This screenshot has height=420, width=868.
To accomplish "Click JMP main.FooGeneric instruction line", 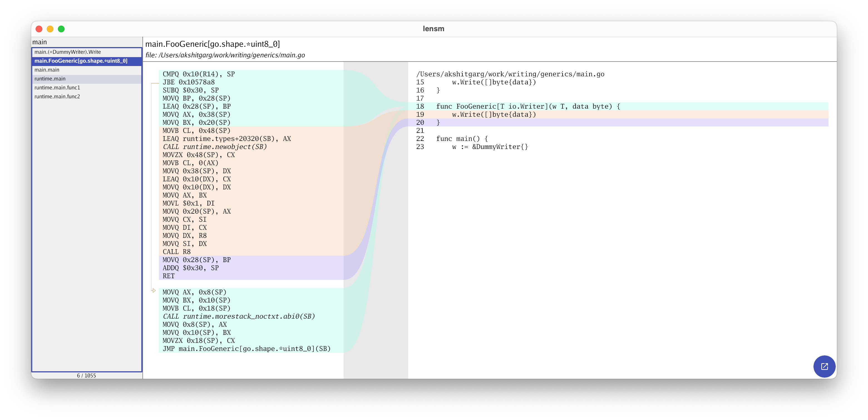I will coord(247,349).
